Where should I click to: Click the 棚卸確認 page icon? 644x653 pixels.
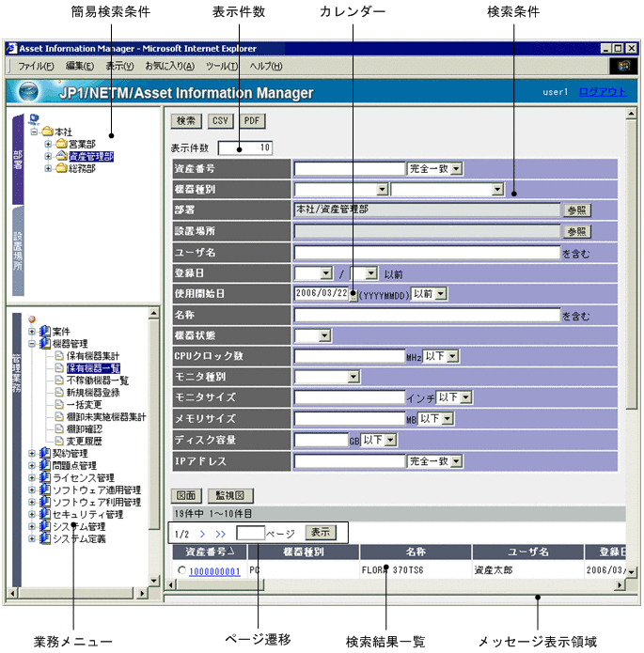point(59,428)
